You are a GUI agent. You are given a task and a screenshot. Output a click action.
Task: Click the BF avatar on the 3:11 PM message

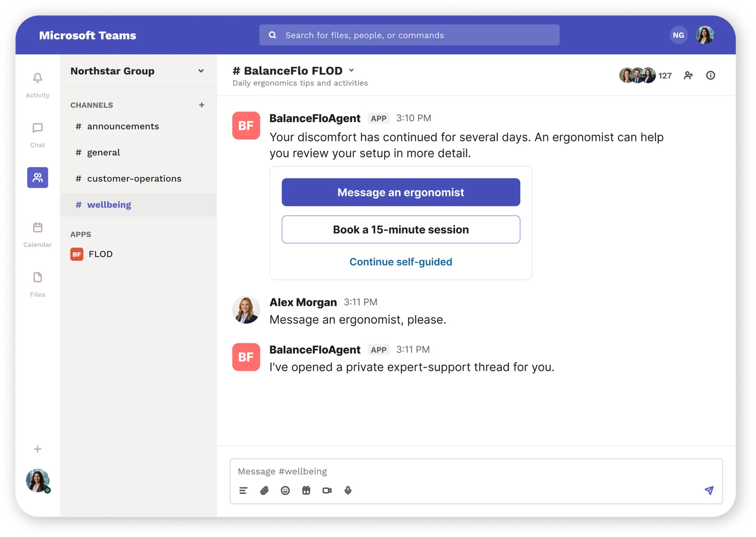246,357
